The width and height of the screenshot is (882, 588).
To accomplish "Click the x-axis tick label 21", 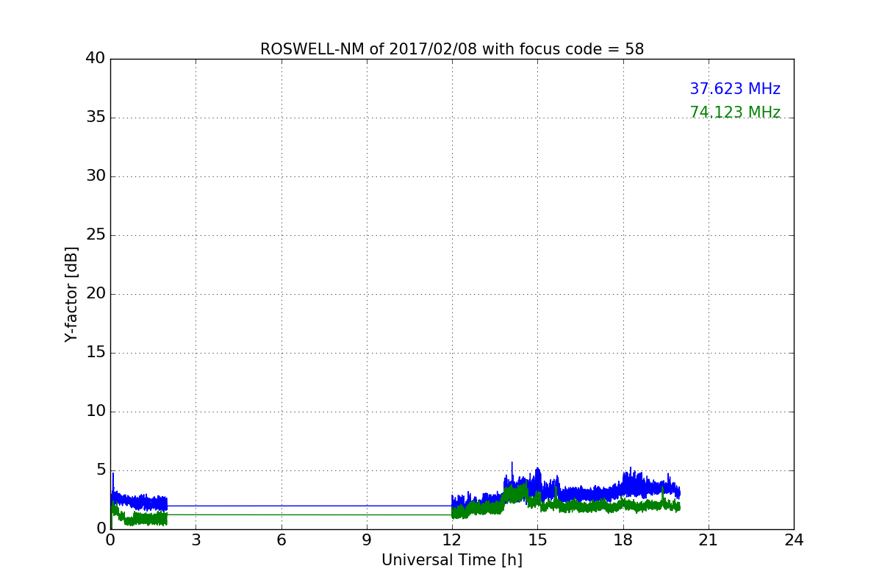I will 709,539.
